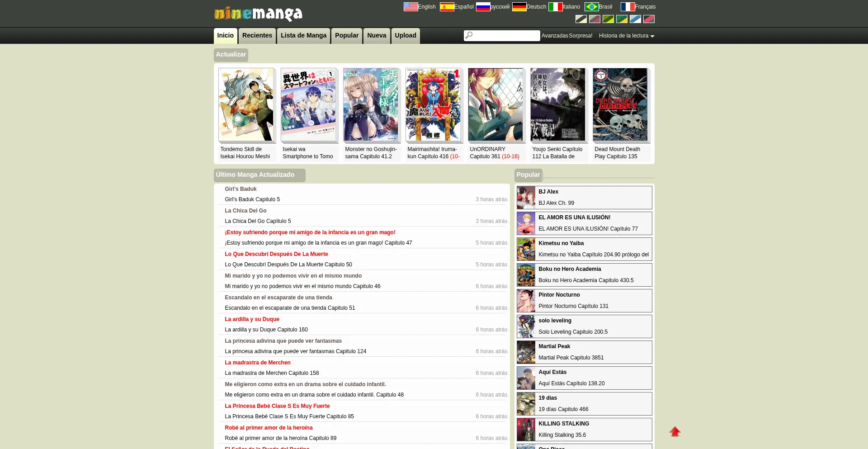
Task: Apply the blue and white theme swatch
Action: [635, 19]
